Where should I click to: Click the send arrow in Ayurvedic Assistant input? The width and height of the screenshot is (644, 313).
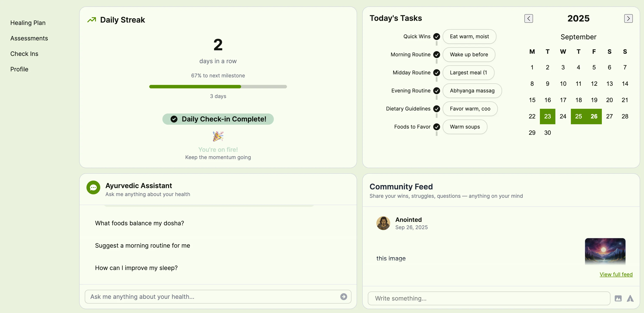344,296
